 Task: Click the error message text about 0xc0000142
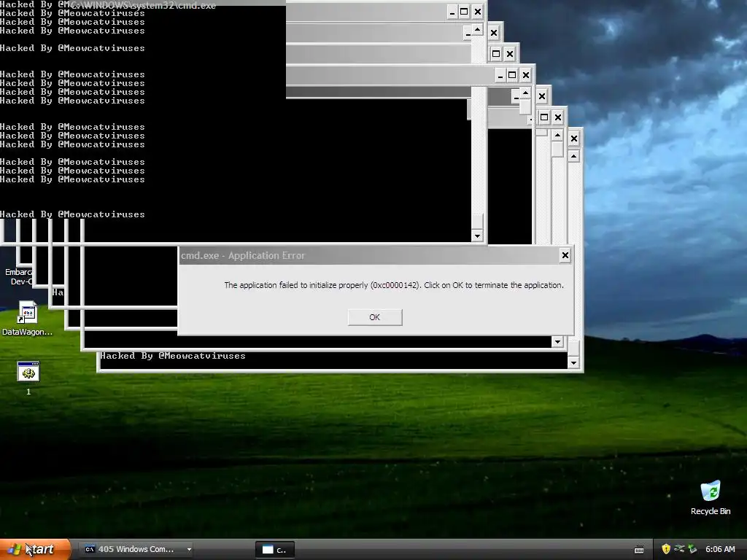394,285
